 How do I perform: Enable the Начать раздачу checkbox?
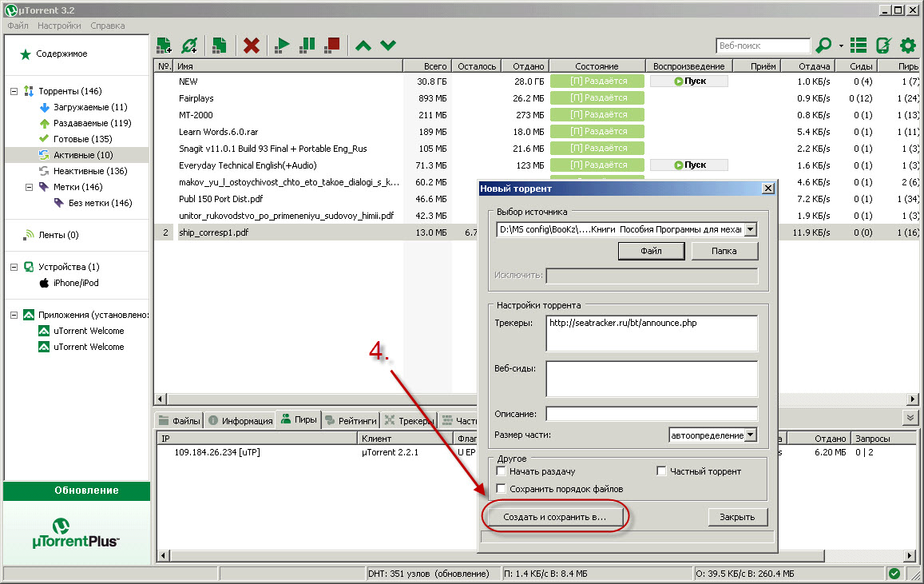[x=501, y=471]
